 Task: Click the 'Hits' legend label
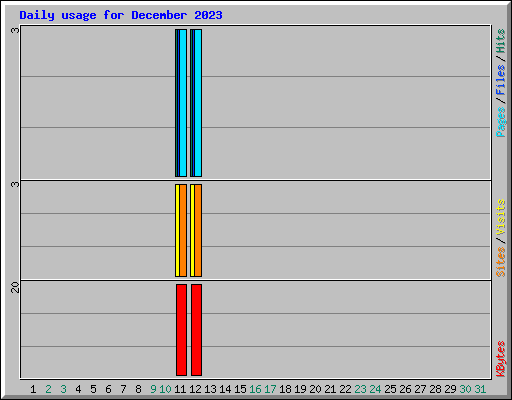click(501, 41)
